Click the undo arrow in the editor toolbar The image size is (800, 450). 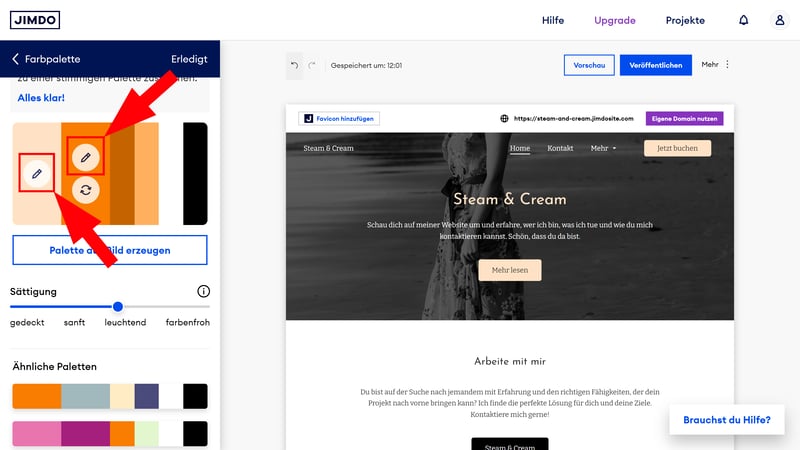(x=295, y=65)
